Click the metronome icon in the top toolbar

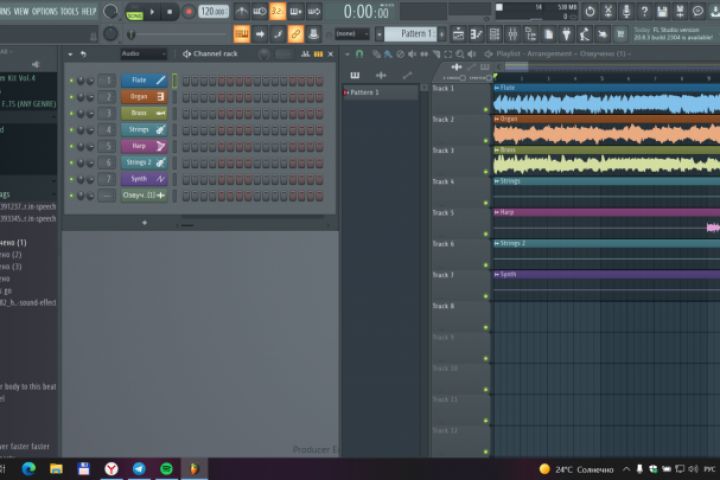tap(242, 11)
